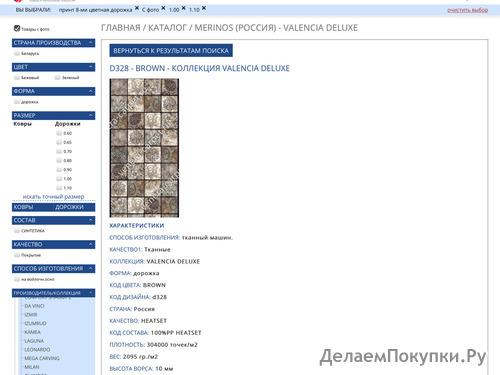Select the 'LEONARDO' collection in the tree

(x=37, y=350)
